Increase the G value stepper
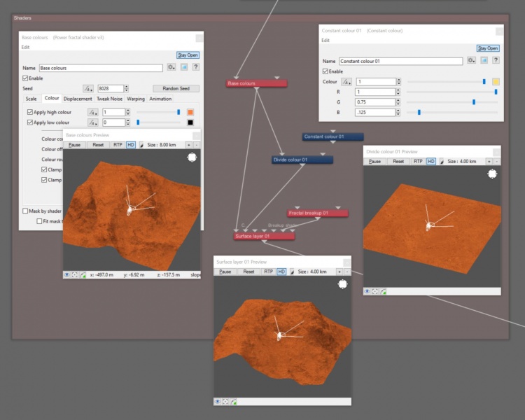Image resolution: width=525 pixels, height=420 pixels. [398, 101]
